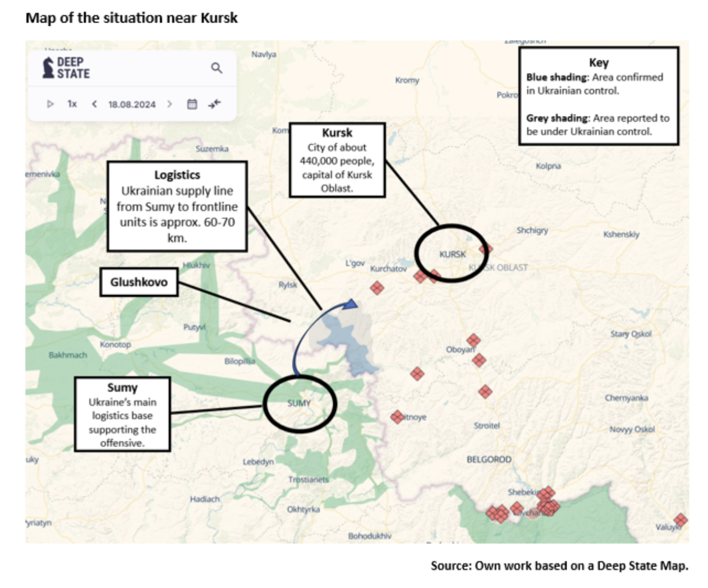Screen dimensions: 708x588
Task: Change the 1x playback speed
Action: (72, 104)
